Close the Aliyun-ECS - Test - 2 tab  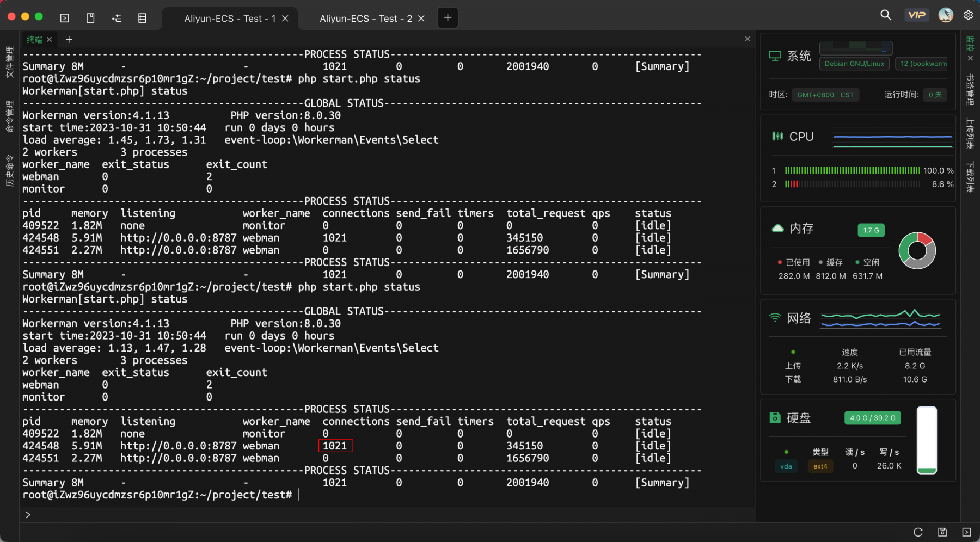[x=421, y=19]
